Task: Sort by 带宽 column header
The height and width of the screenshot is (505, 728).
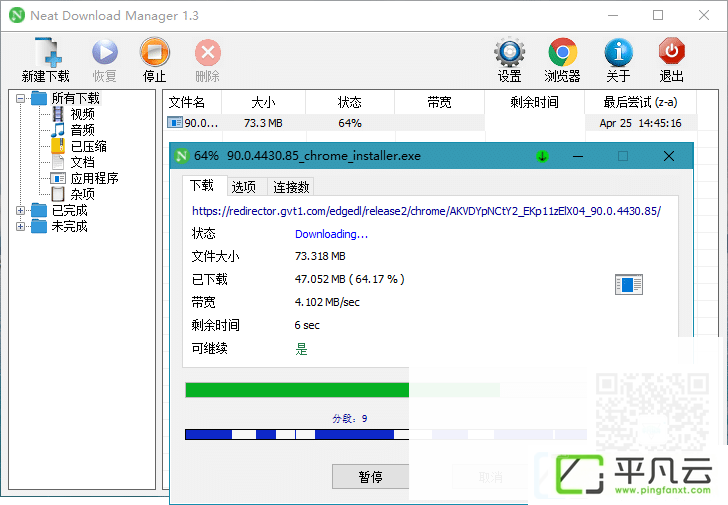Action: click(x=439, y=102)
